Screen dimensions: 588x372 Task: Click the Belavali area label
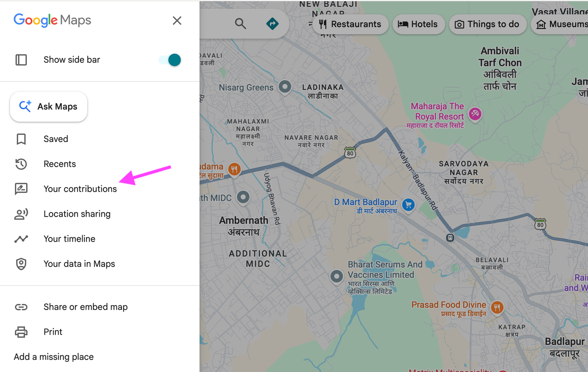(x=492, y=263)
